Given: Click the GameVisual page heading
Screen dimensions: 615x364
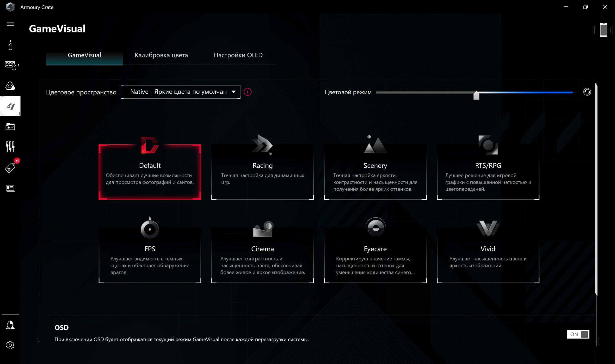Looking at the screenshot, I should click(x=57, y=29).
